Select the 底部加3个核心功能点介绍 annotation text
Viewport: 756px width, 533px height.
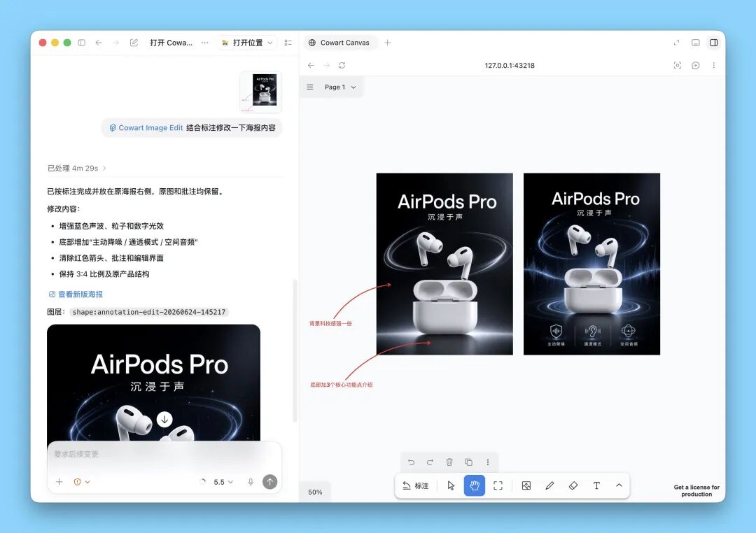[x=342, y=385]
